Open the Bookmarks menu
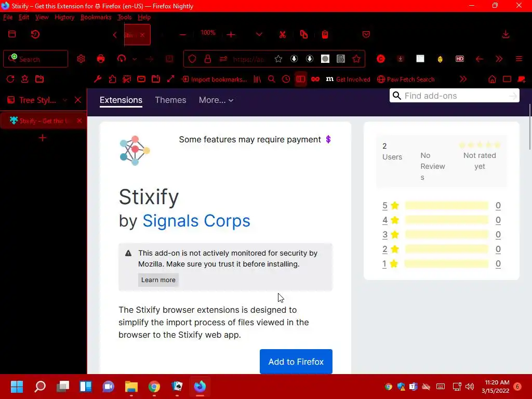This screenshot has height=399, width=532. click(96, 17)
